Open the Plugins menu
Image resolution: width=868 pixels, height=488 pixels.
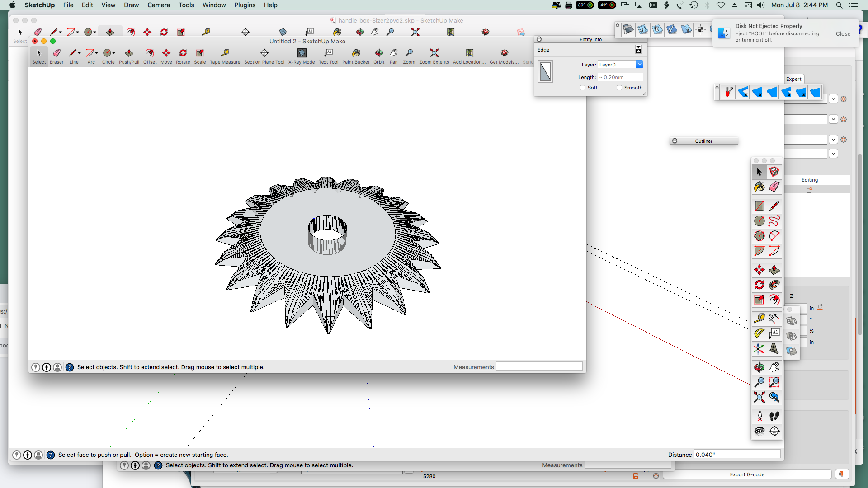tap(245, 5)
